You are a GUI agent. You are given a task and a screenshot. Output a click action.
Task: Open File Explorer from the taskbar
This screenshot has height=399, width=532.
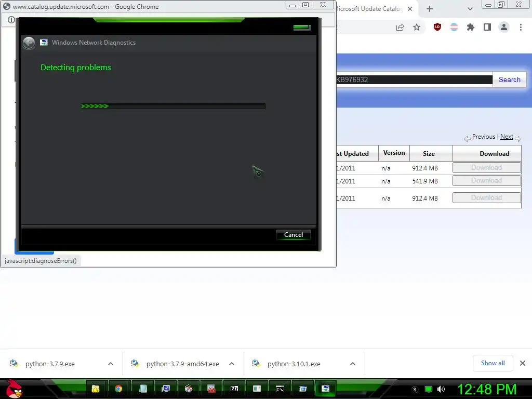[x=96, y=389]
